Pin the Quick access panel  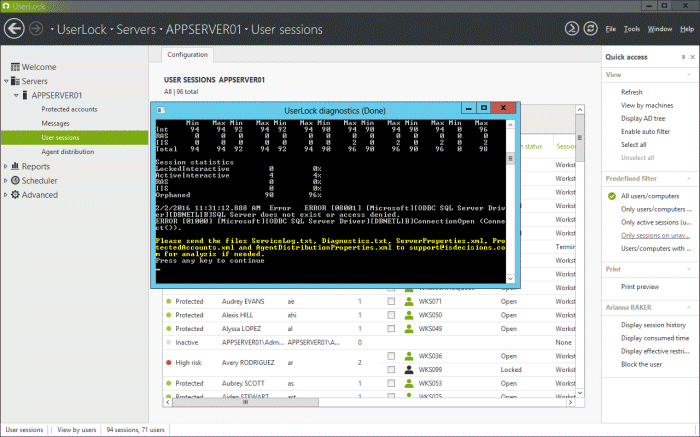(x=683, y=57)
